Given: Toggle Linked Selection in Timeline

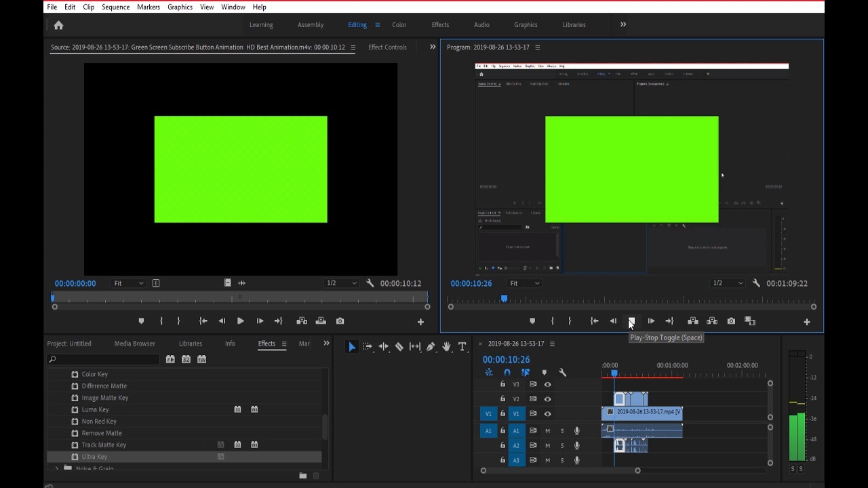Looking at the screenshot, I should tap(526, 372).
